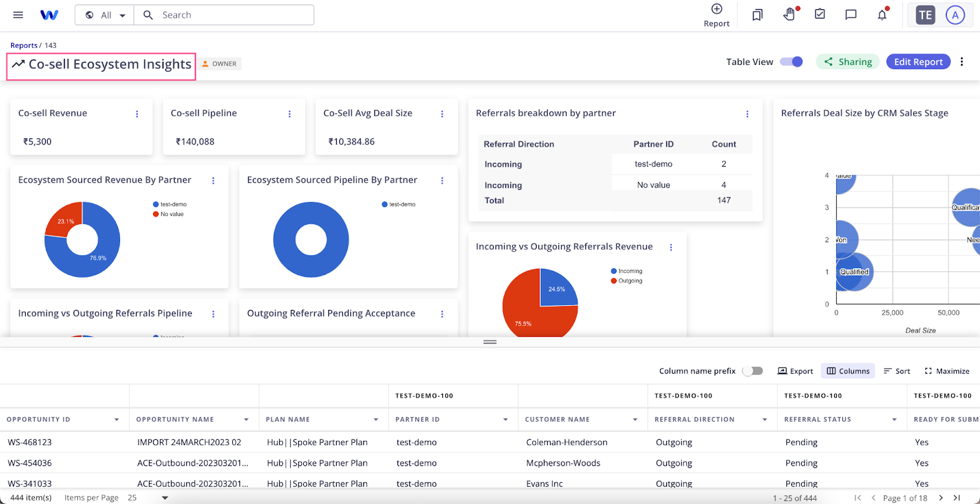980x504 pixels.
Task: Expand the All scope dropdown
Action: coord(106,15)
